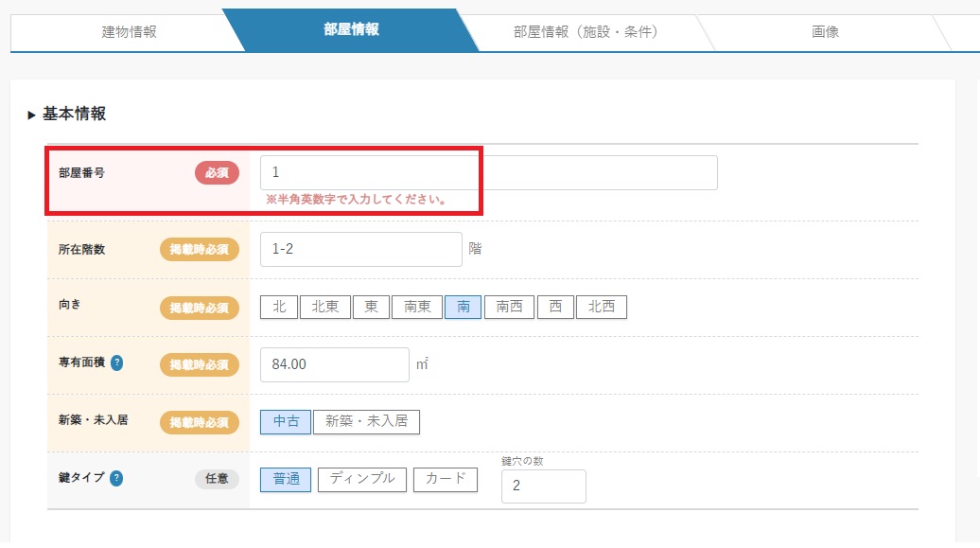The height and width of the screenshot is (548, 980).
Task: Click the 所在階数 row label
Action: click(82, 250)
